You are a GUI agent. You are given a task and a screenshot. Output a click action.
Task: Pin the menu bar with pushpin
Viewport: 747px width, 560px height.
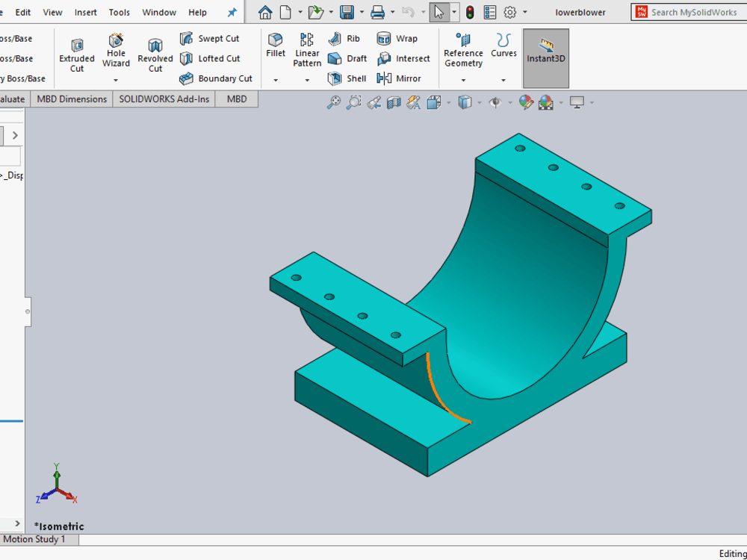pyautogui.click(x=232, y=13)
